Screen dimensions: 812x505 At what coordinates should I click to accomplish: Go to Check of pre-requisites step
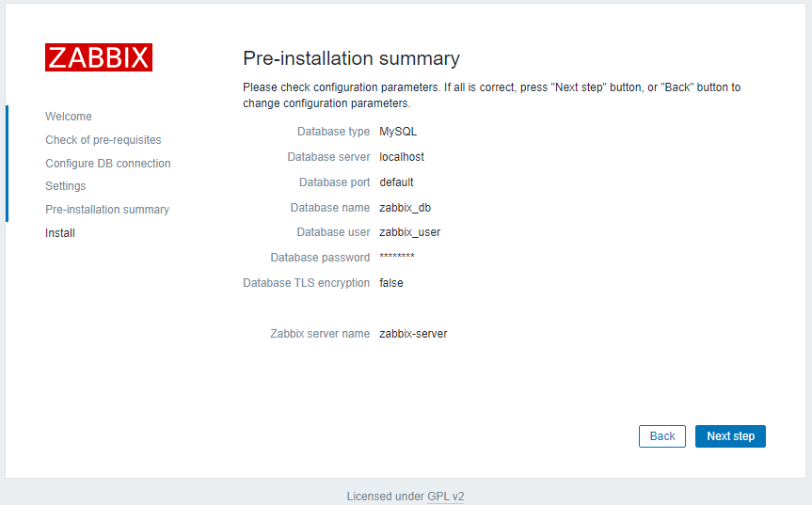tap(103, 140)
